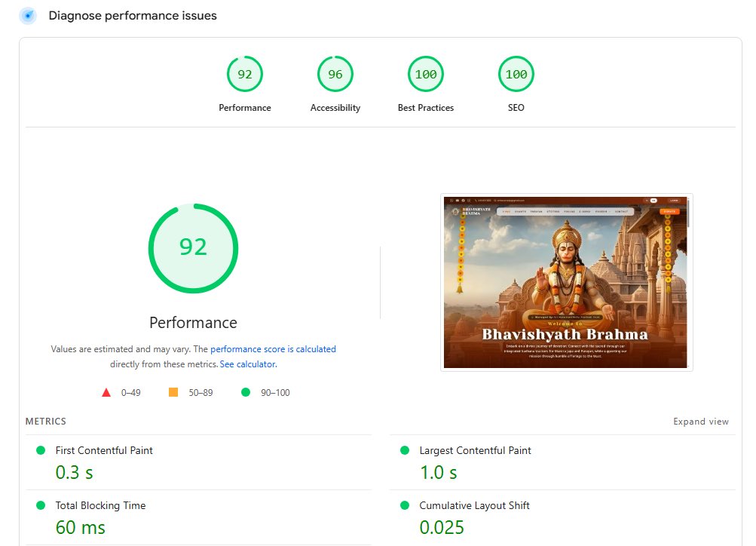Viewport: 756px width, 546px height.
Task: Click the 'Diagnose performance issues' heading text
Action: pos(133,15)
